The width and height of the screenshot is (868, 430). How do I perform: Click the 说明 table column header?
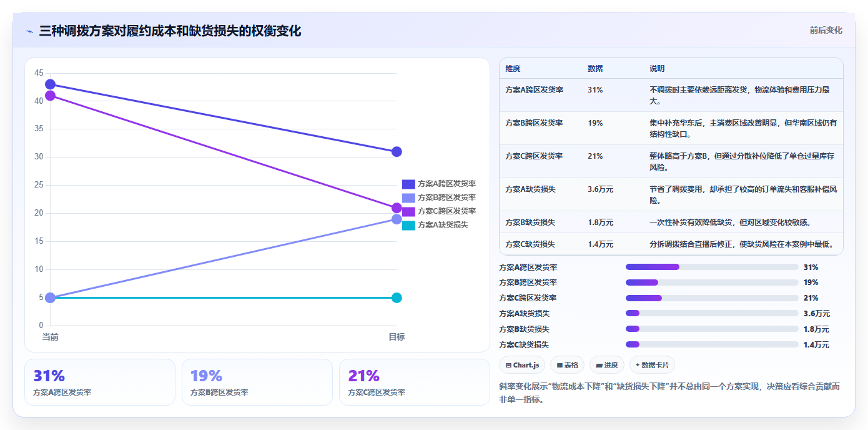pos(657,69)
